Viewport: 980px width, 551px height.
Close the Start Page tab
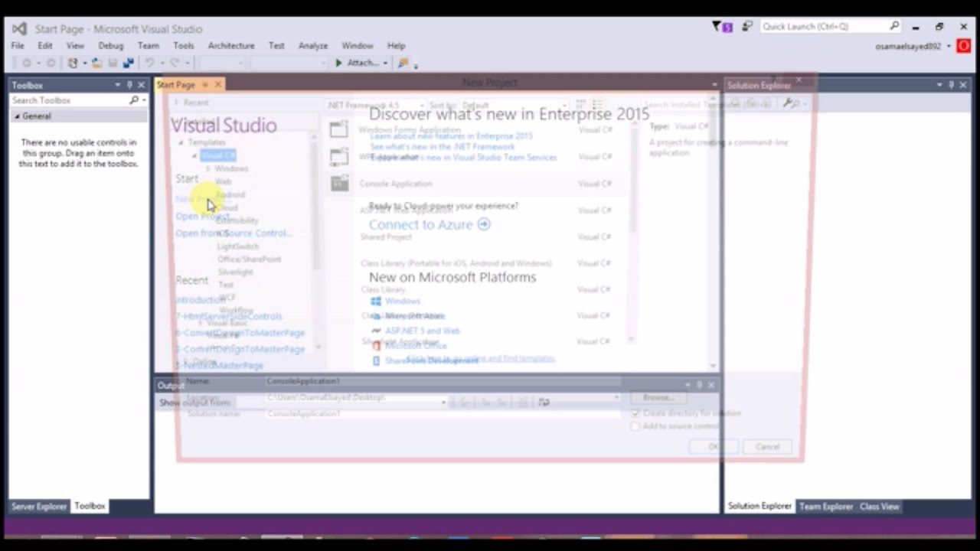point(217,85)
